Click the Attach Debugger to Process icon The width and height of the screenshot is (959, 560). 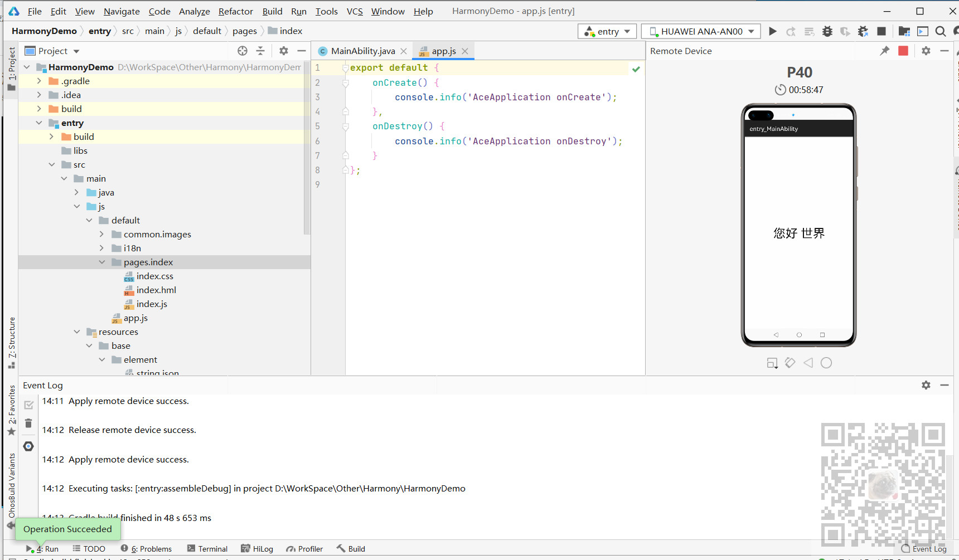pos(863,31)
